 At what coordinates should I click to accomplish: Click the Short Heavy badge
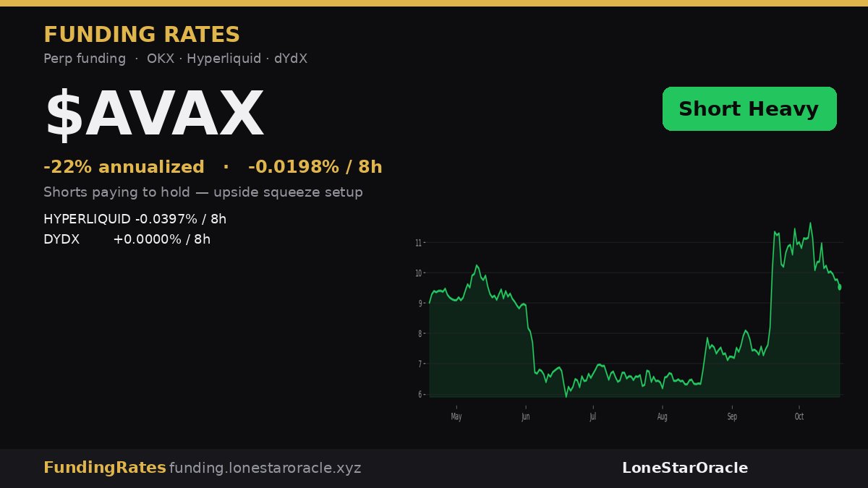point(749,109)
